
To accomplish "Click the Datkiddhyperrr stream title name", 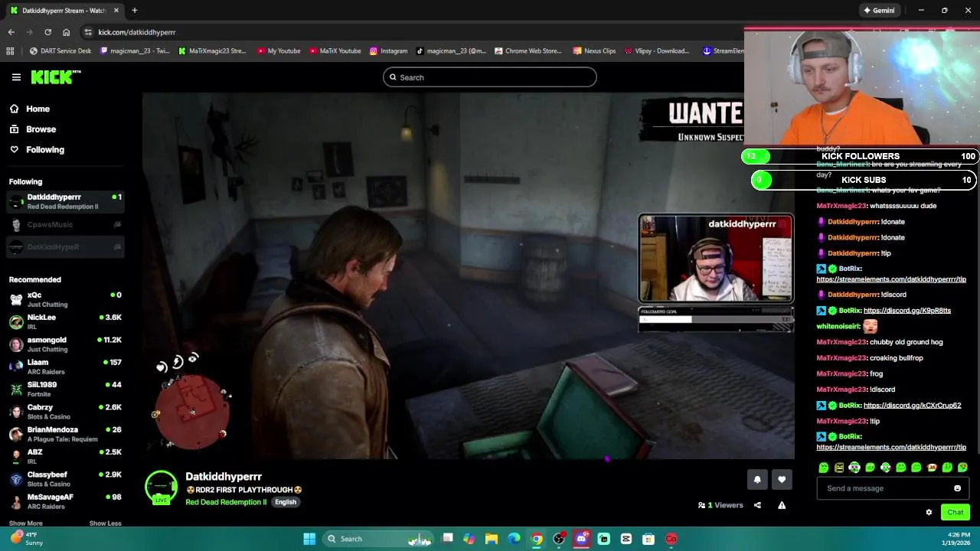I will (224, 477).
